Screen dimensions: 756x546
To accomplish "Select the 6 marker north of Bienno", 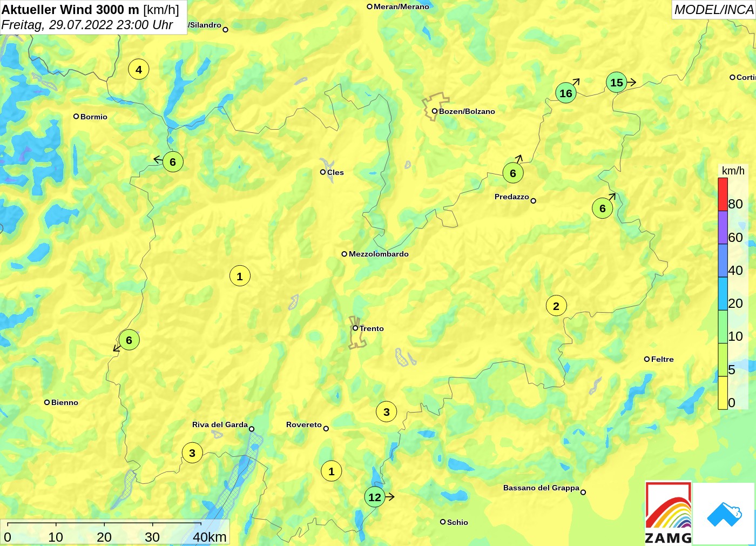I will coord(129,340).
